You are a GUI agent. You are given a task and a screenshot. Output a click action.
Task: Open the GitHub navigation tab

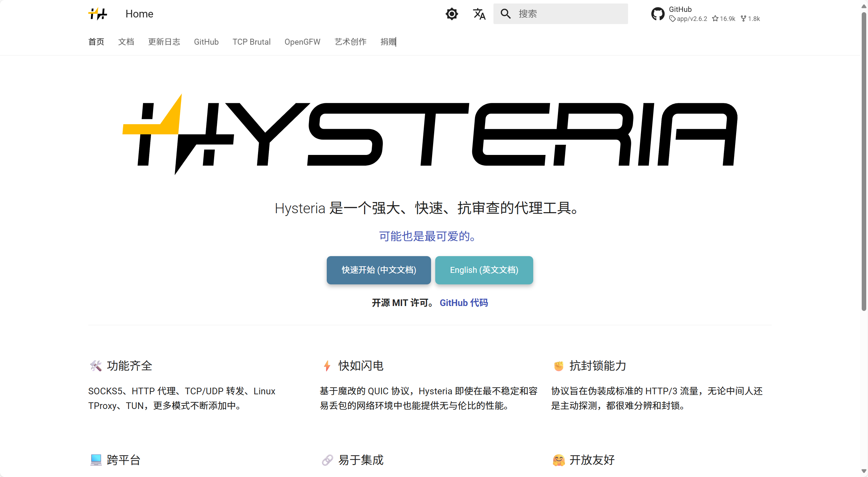[x=206, y=42]
